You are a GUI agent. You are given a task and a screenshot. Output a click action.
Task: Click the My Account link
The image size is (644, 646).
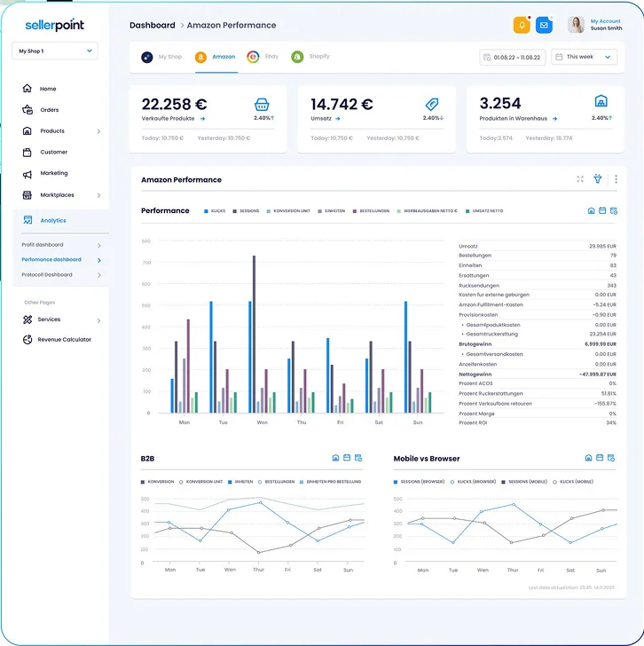pos(605,21)
